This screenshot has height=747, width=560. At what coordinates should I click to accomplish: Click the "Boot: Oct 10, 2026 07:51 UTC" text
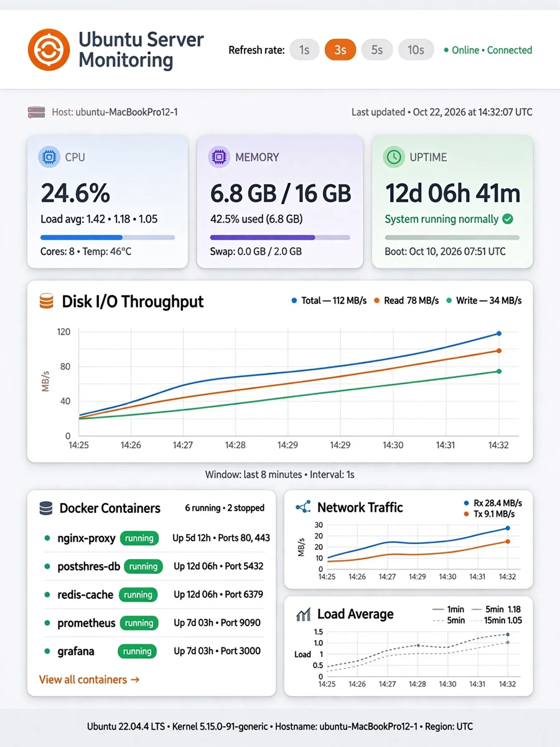[x=446, y=251]
